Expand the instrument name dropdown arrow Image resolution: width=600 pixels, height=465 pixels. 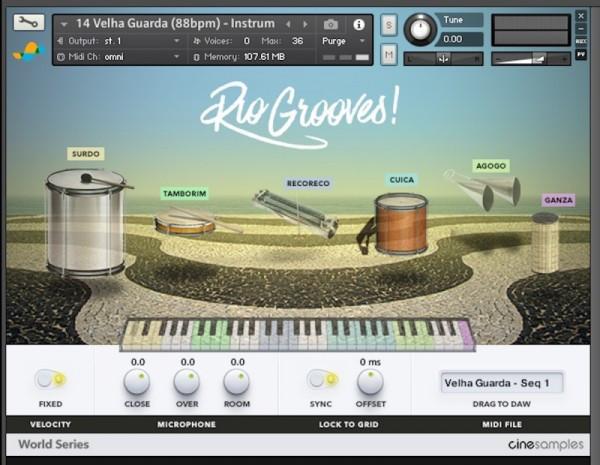[64, 24]
